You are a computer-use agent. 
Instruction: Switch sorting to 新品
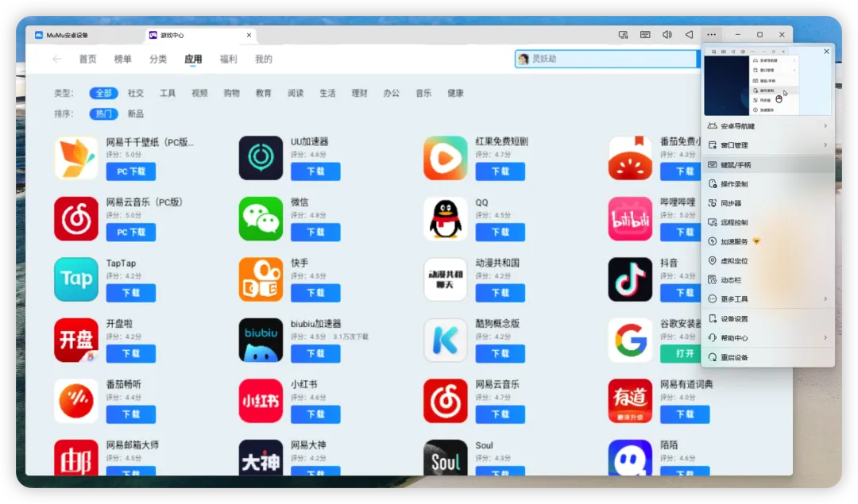136,113
